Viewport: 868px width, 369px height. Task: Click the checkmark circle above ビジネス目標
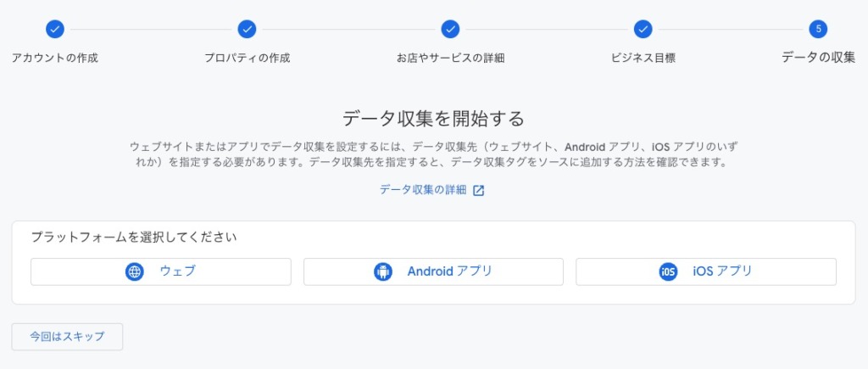pos(643,29)
